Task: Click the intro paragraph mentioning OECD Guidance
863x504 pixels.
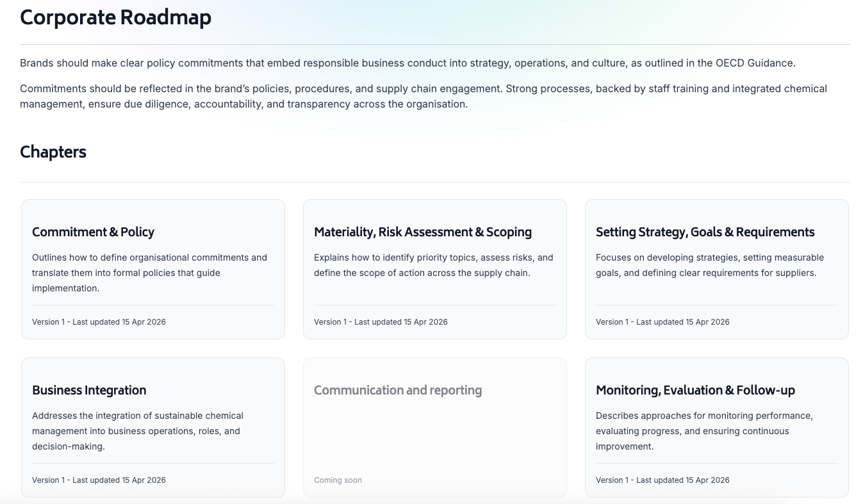Action: coord(407,63)
